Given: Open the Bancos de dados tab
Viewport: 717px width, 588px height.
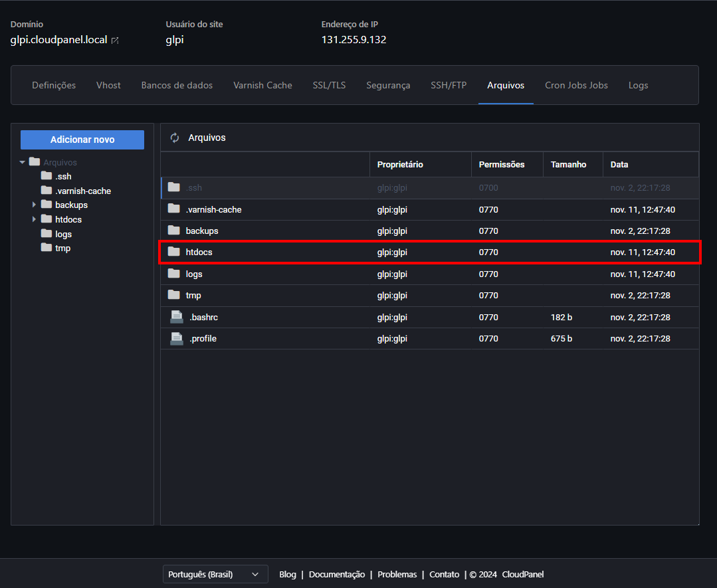Looking at the screenshot, I should (177, 85).
